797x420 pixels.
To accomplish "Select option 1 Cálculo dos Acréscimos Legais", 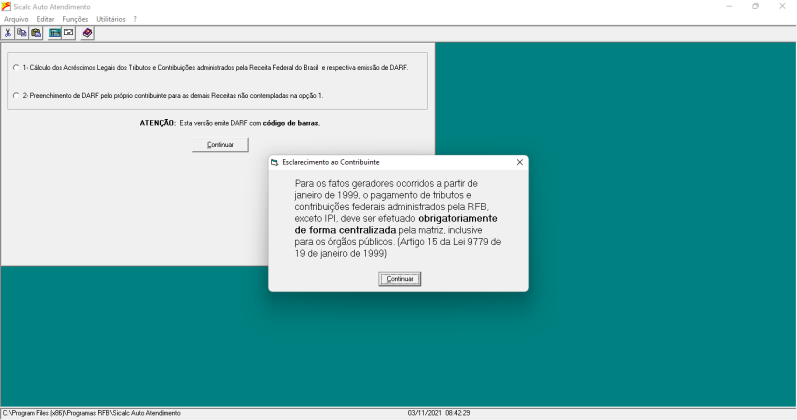I will click(x=16, y=67).
